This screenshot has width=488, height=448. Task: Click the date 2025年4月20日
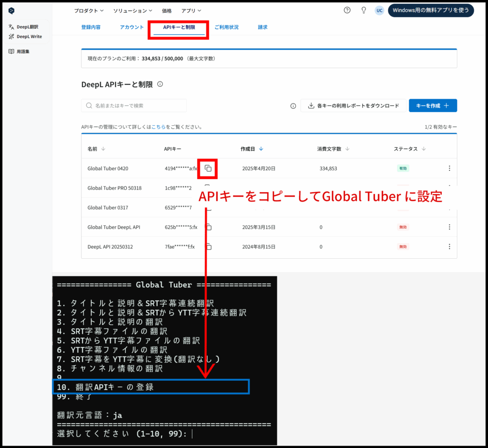pyautogui.click(x=259, y=168)
